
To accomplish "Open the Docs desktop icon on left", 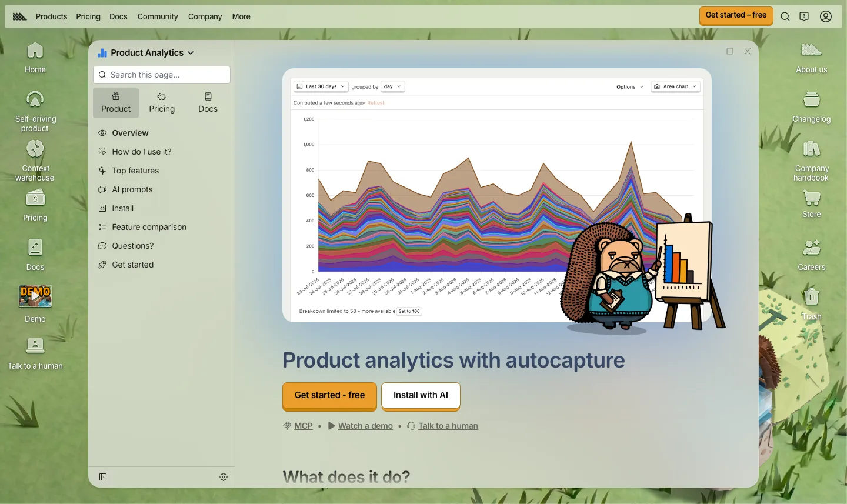I will click(35, 255).
